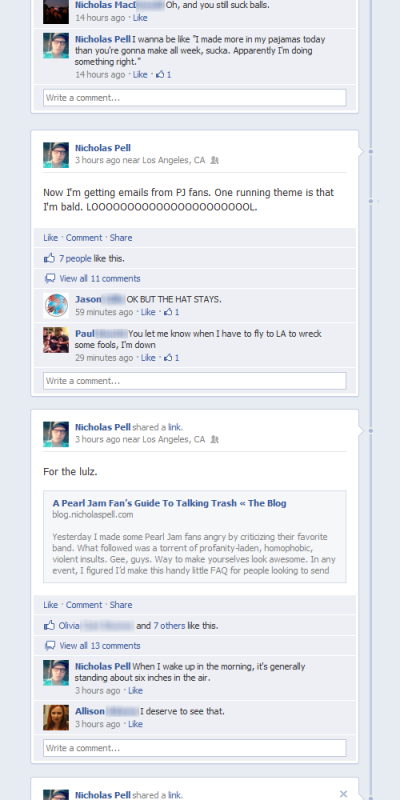
Task: Click the comment bubble icon next to View all 13 comments
Action: [x=49, y=646]
